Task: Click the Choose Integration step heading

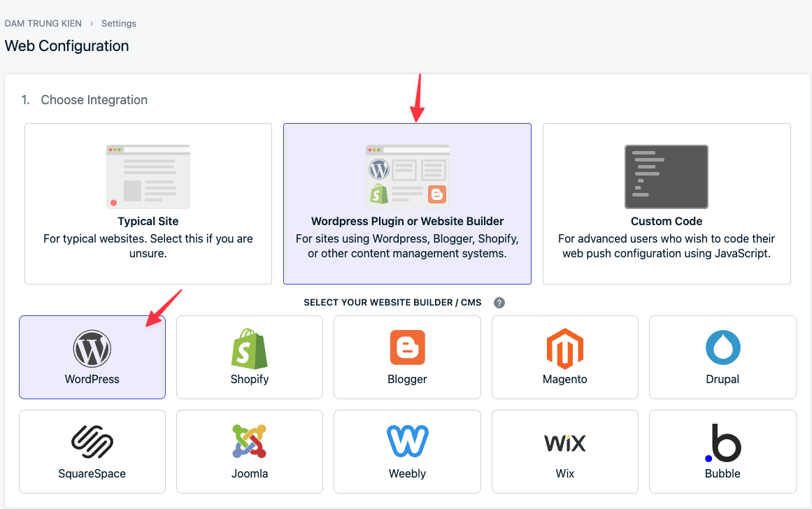Action: tap(94, 100)
